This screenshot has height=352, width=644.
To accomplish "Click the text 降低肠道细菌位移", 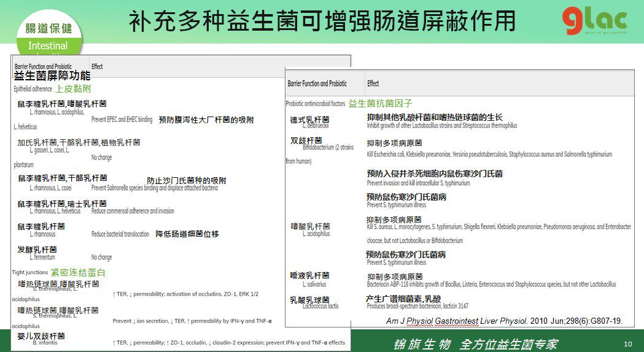I will pyautogui.click(x=187, y=234).
